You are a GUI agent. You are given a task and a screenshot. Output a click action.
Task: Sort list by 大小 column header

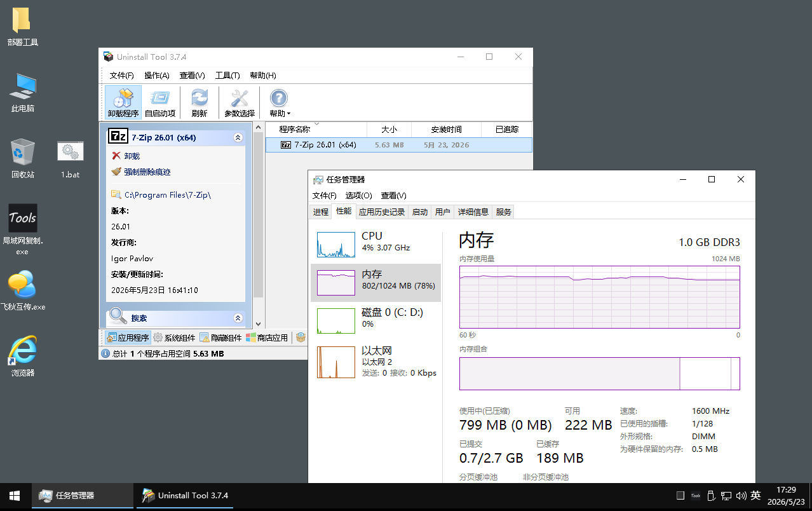[x=389, y=129]
